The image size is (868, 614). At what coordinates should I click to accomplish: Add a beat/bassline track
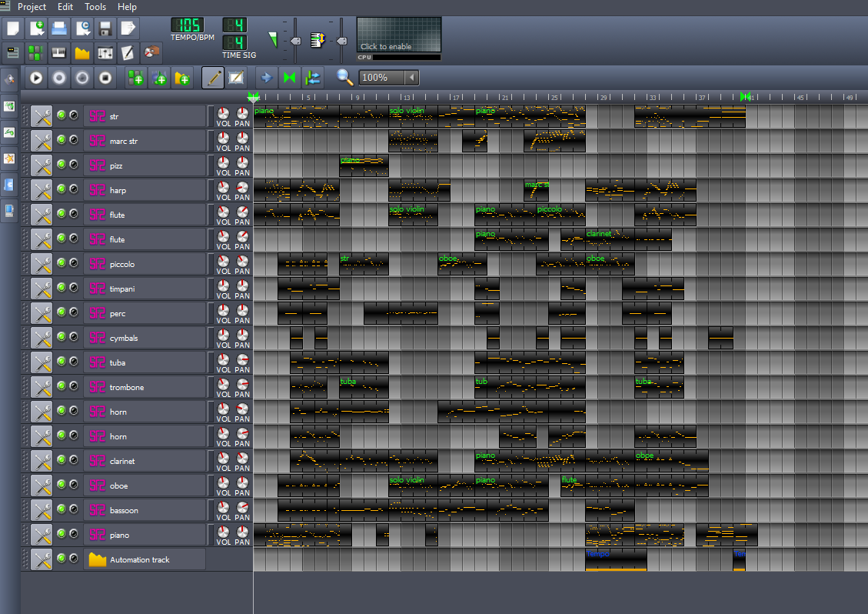(135, 78)
